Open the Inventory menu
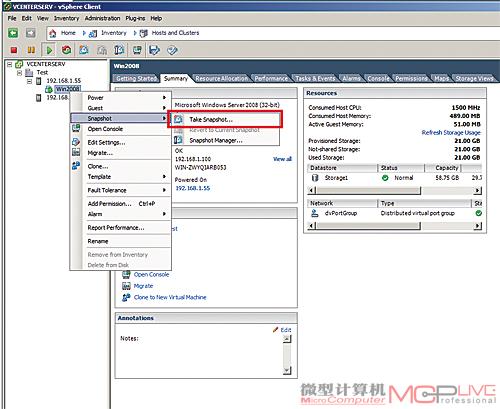Viewport: 500px width, 409px height. [66, 18]
